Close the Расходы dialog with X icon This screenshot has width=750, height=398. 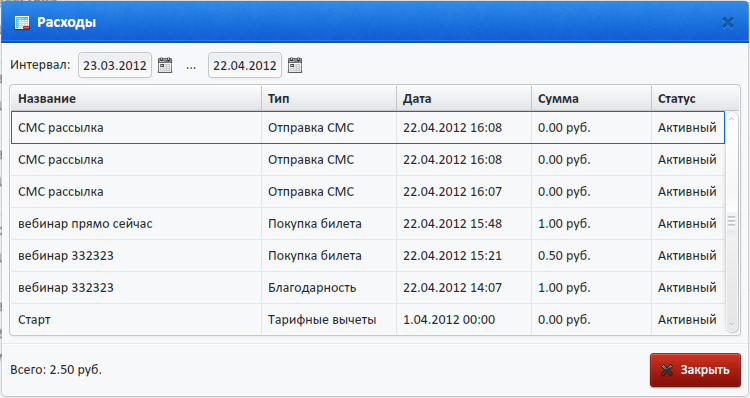pyautogui.click(x=728, y=22)
